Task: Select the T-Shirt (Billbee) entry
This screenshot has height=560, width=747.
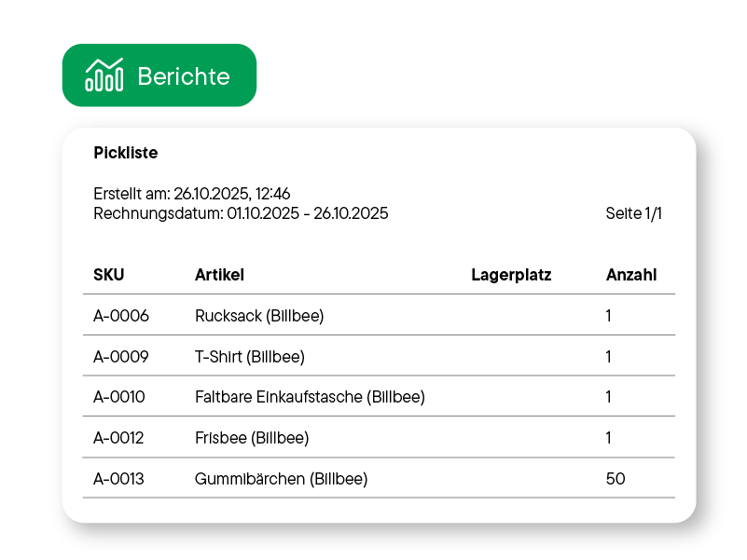Action: pyautogui.click(x=248, y=356)
